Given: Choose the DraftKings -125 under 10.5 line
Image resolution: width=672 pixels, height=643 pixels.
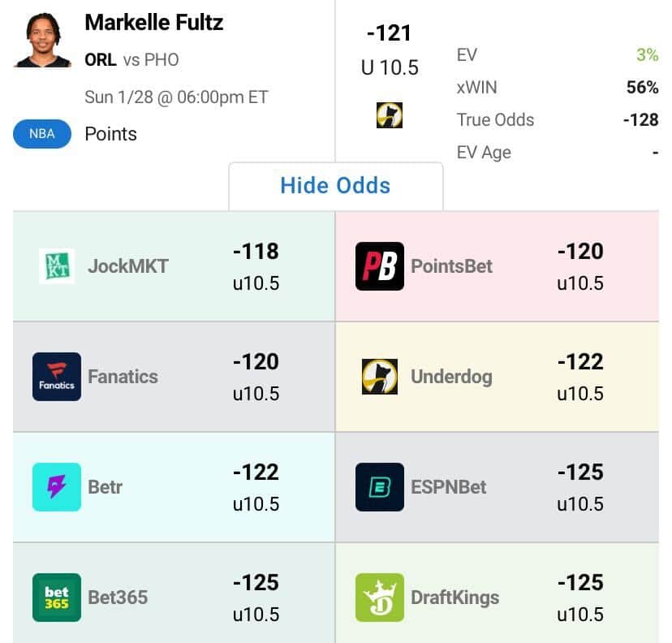Looking at the screenshot, I should coord(580,598).
